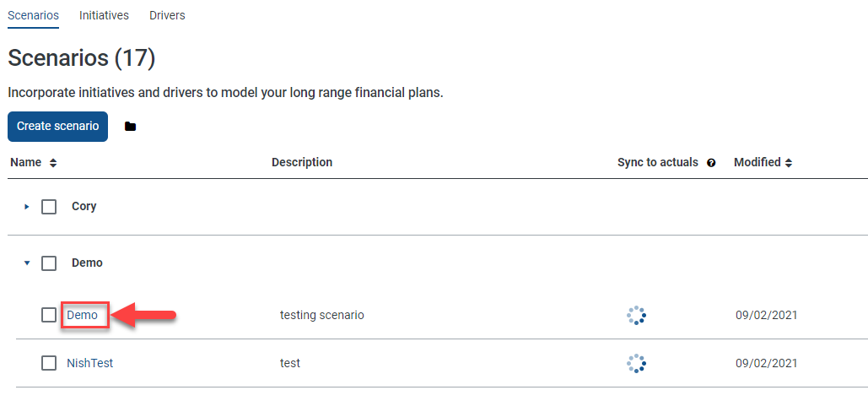Viewport: 868px width, 401px height.
Task: Check the Cory folder checkbox
Action: point(49,207)
